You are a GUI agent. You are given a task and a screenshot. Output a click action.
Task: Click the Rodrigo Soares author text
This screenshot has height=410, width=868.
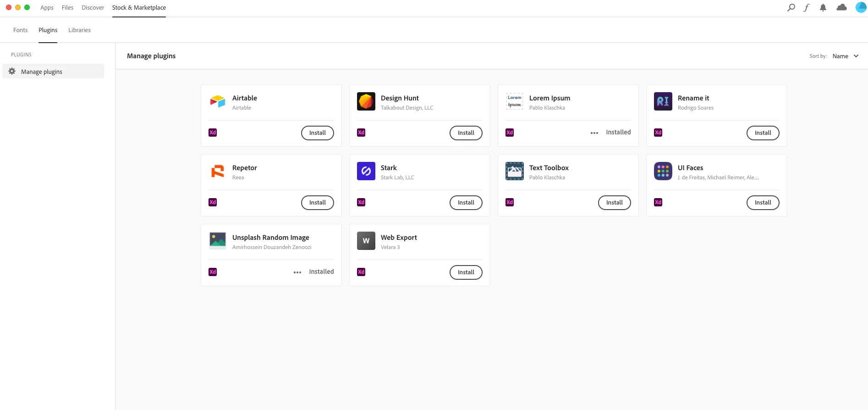695,108
